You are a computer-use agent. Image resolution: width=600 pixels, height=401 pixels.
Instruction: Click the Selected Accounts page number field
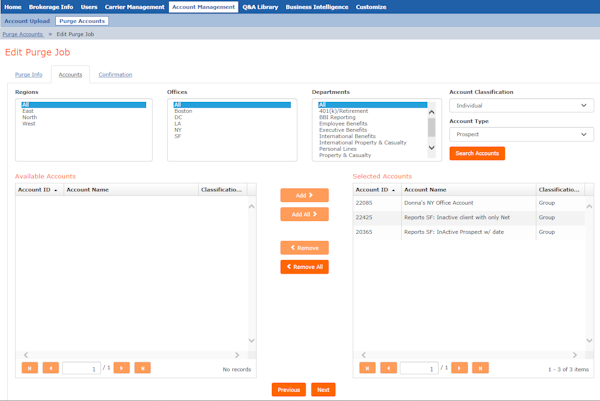click(x=418, y=368)
